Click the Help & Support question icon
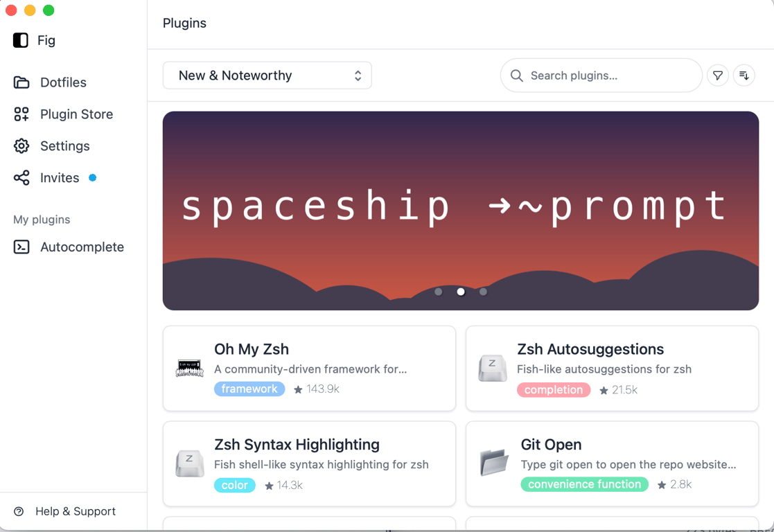 (19, 511)
